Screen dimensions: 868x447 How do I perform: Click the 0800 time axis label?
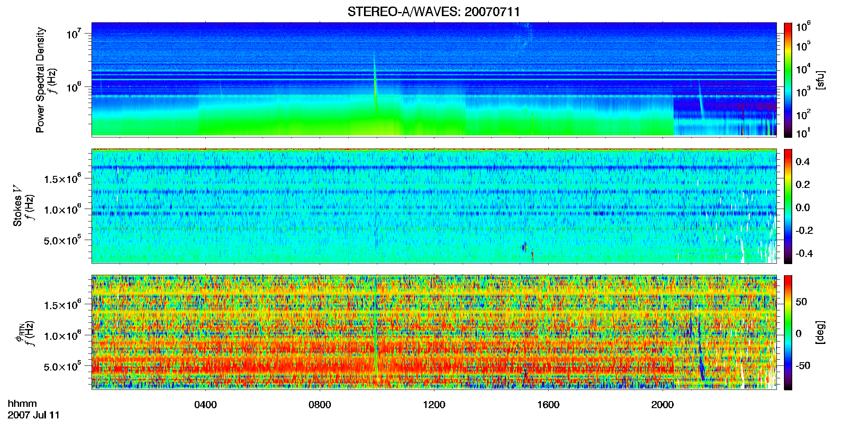(x=320, y=405)
